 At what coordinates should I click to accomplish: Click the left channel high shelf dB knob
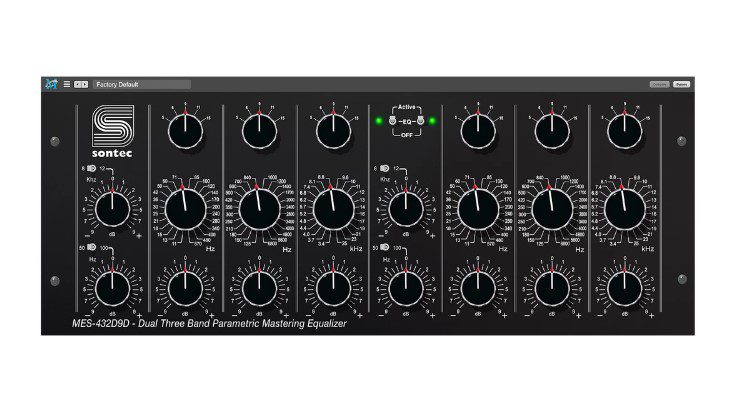112,208
